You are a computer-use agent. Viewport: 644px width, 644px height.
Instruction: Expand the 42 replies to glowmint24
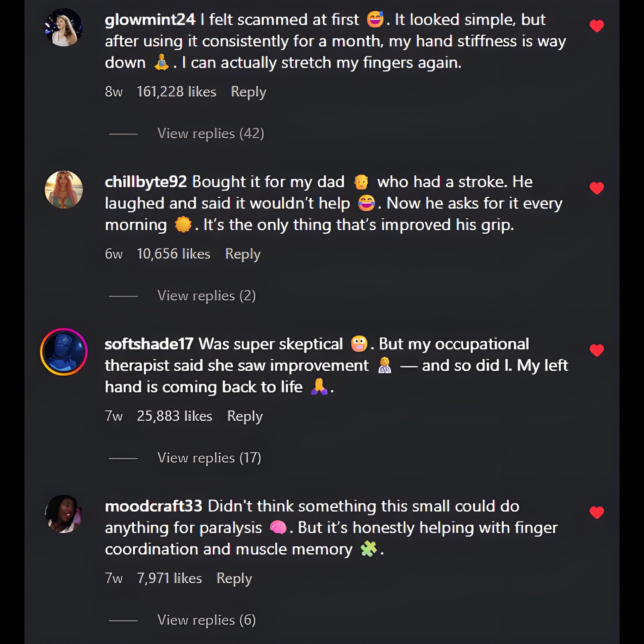210,134
